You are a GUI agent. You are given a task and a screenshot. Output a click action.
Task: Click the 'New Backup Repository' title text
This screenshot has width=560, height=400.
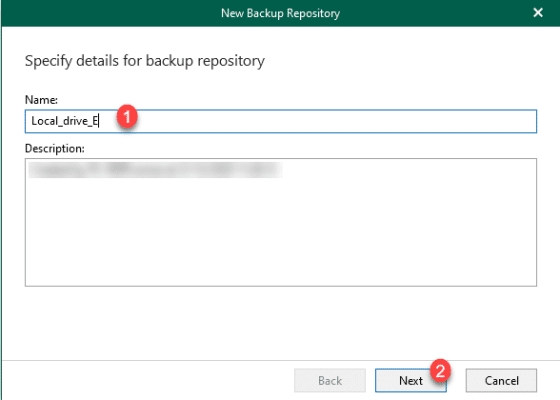pos(280,13)
